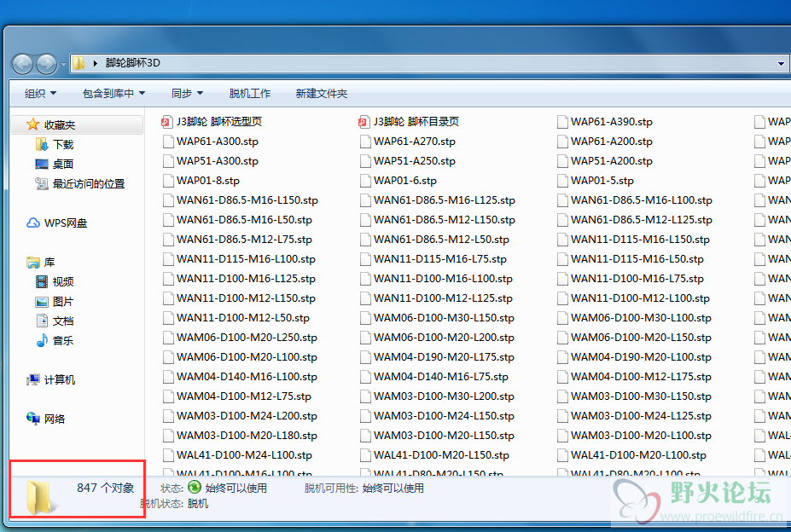The width and height of the screenshot is (791, 532).
Task: Select file name WAN11-D115-M16-L150.stp
Action: point(640,240)
